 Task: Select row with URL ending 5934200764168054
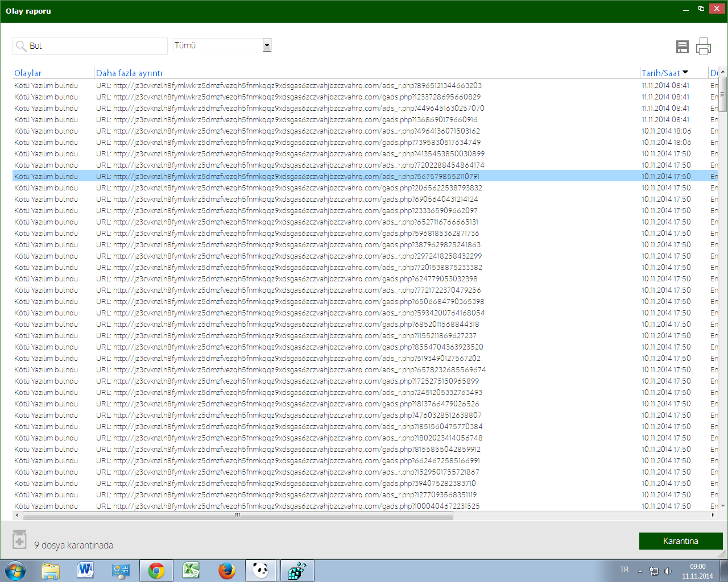point(365,313)
